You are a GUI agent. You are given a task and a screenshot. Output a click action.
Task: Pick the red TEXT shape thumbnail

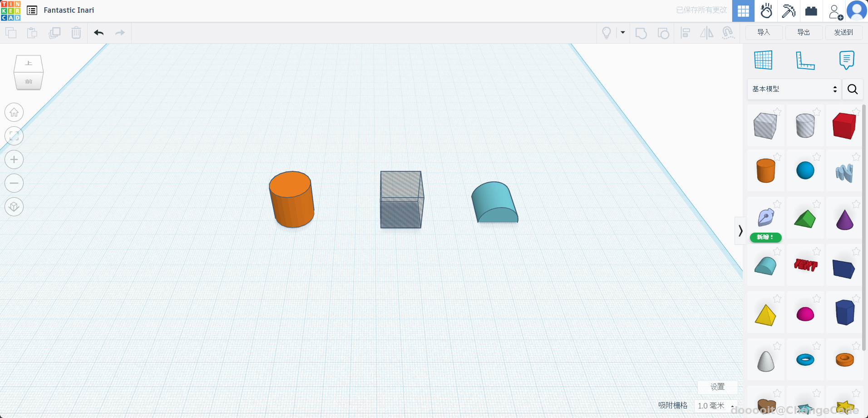point(805,264)
